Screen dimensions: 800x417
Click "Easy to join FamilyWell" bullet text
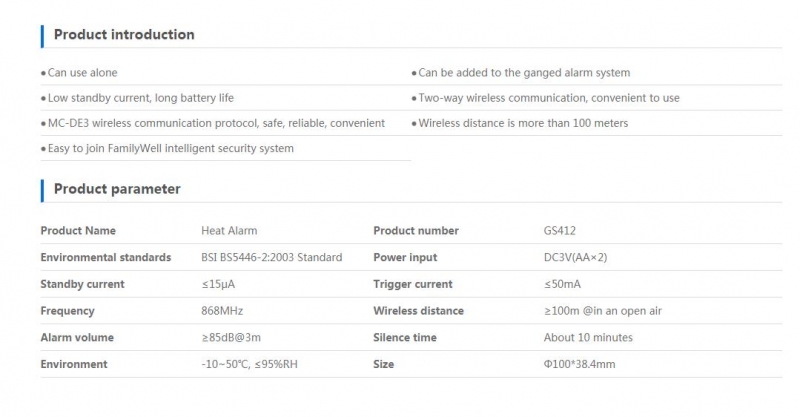coord(170,148)
